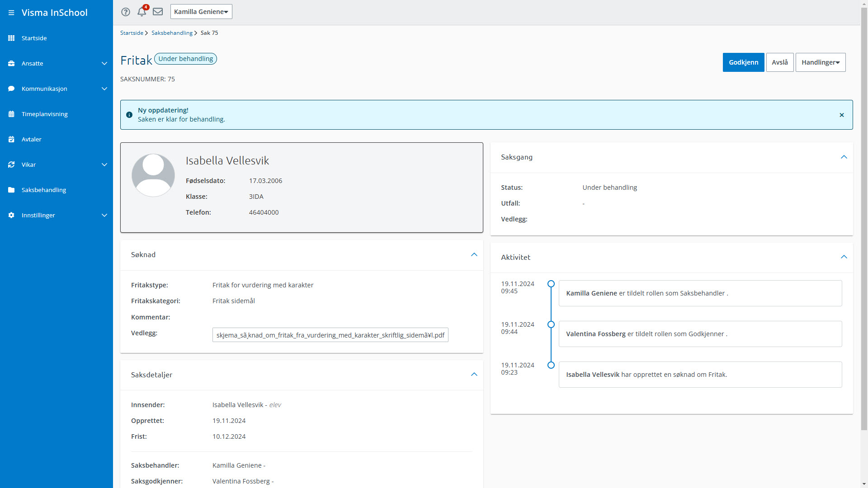Open notifications bell icon
Viewport: 868px width, 488px height.
[x=142, y=12]
